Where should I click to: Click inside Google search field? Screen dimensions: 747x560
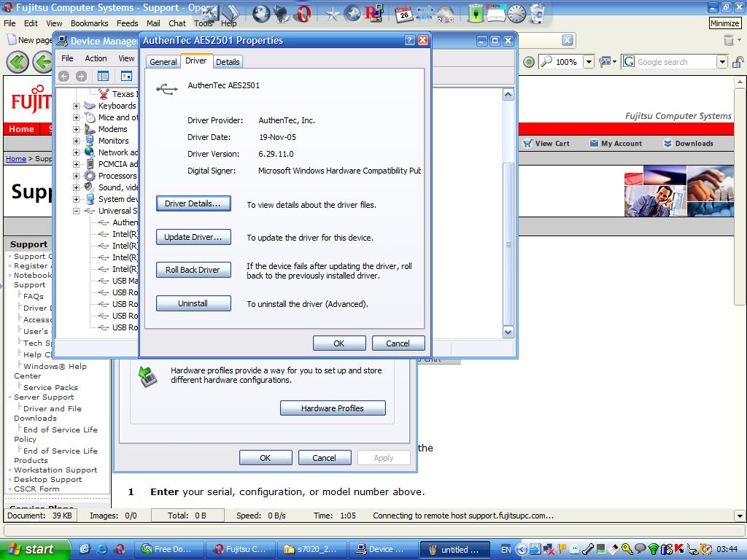click(676, 62)
